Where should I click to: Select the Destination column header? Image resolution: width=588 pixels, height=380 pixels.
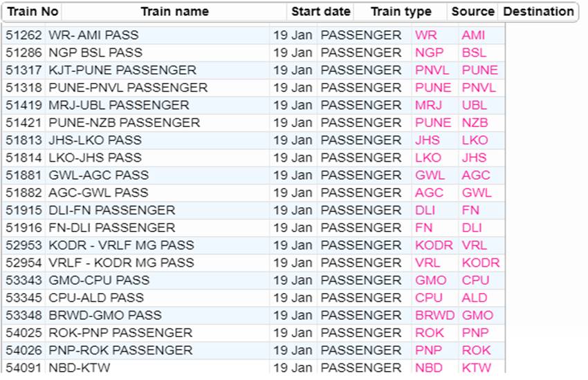click(x=538, y=12)
